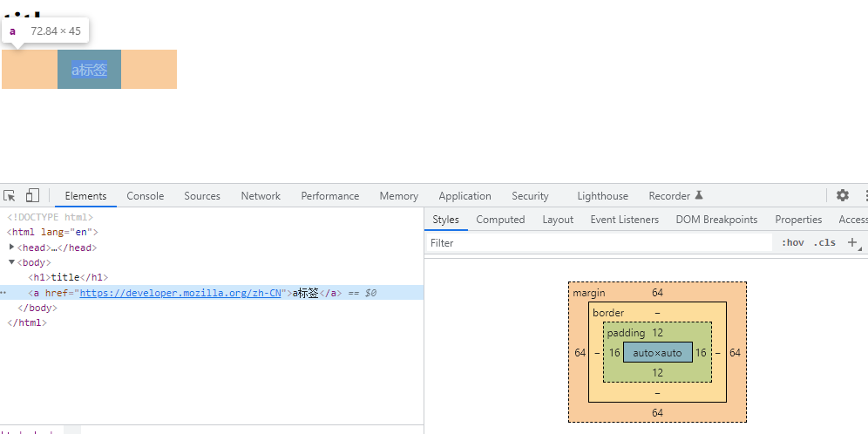Image resolution: width=868 pixels, height=434 pixels.
Task: Select the Event Listeners sidebar tab
Action: pos(625,220)
